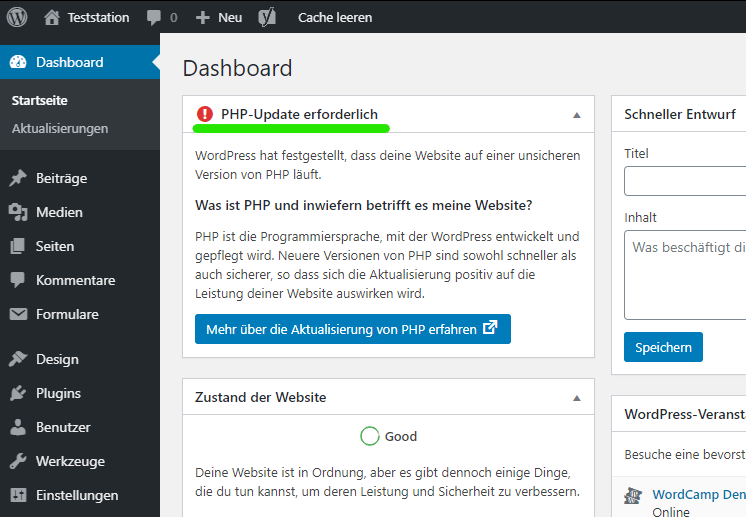
Task: Click the plus icon next to Neu
Action: pos(203,18)
